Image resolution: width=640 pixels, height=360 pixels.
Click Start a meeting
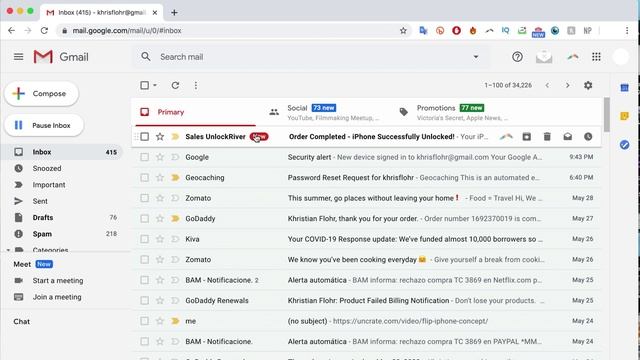pyautogui.click(x=58, y=280)
